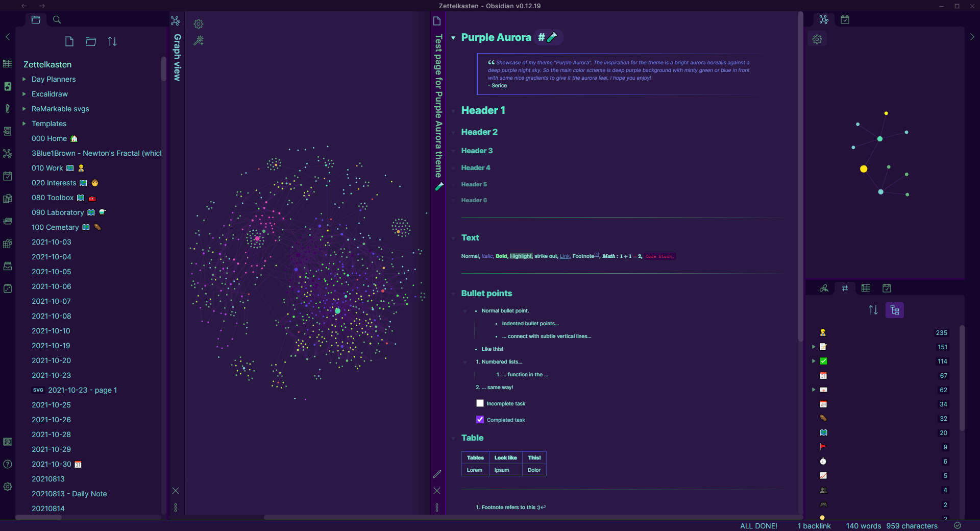Expand the Day Planners folder

[24, 79]
